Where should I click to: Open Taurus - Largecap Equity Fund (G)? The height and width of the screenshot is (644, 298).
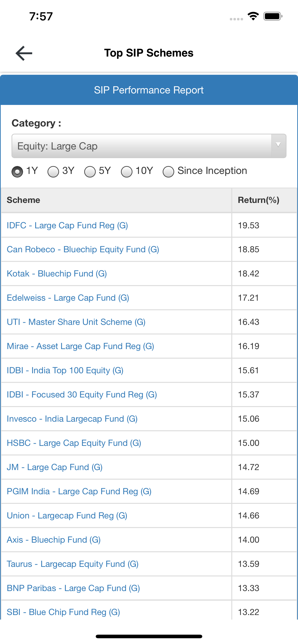pyautogui.click(x=73, y=564)
